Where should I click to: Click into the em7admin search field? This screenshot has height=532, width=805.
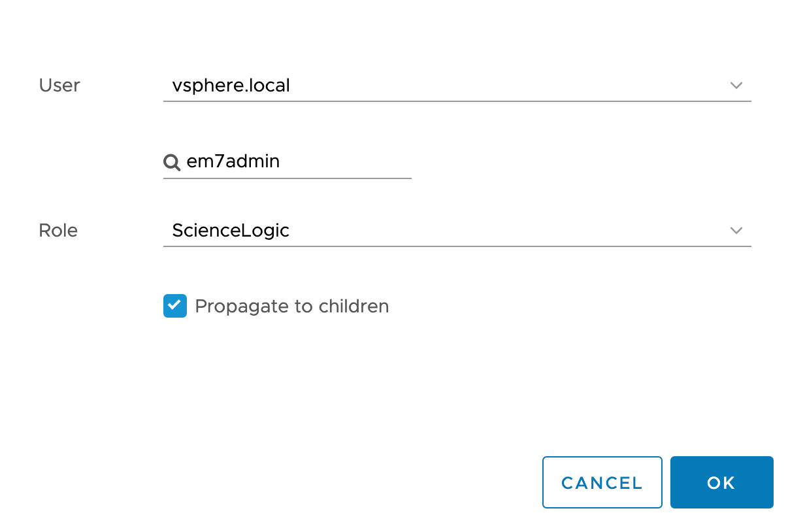pyautogui.click(x=294, y=162)
